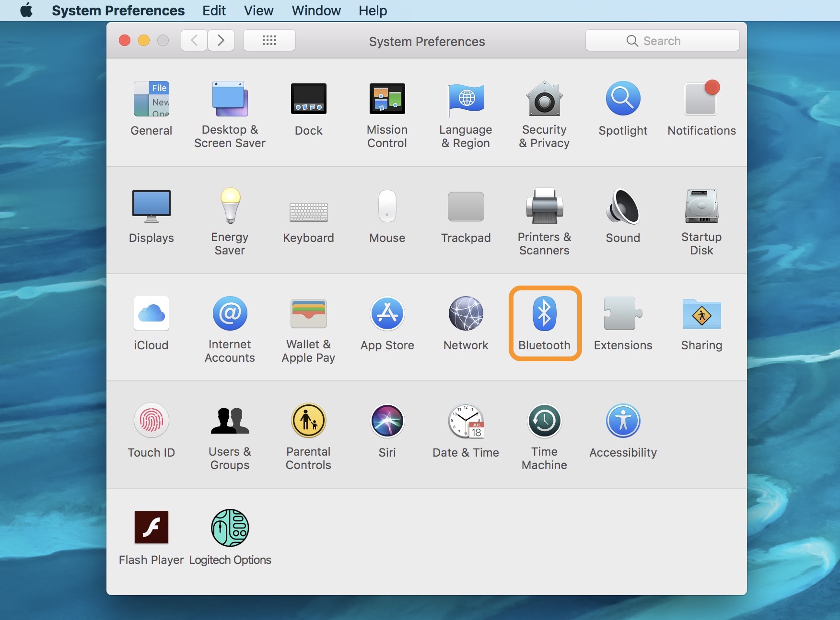Click the Show All grid button
This screenshot has width=840, height=620.
coord(269,41)
